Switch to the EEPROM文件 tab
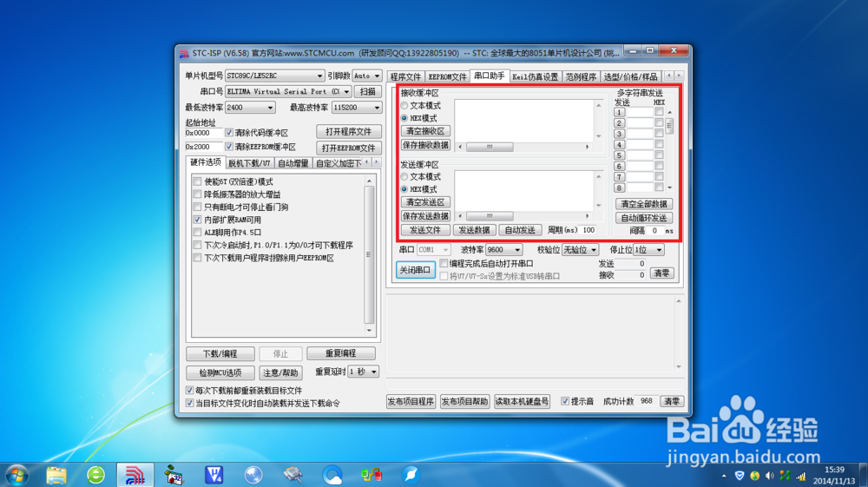Viewport: 868px width, 487px height. pyautogui.click(x=447, y=77)
